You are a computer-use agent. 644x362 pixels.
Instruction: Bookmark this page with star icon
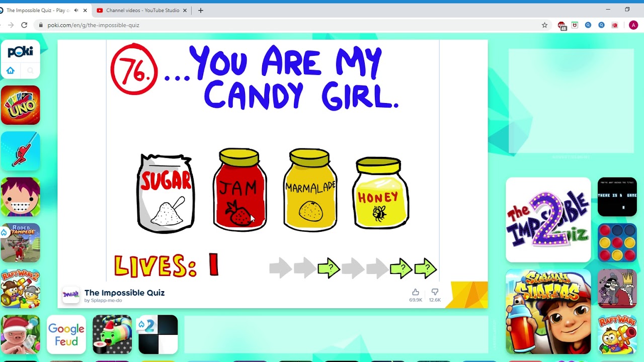544,25
